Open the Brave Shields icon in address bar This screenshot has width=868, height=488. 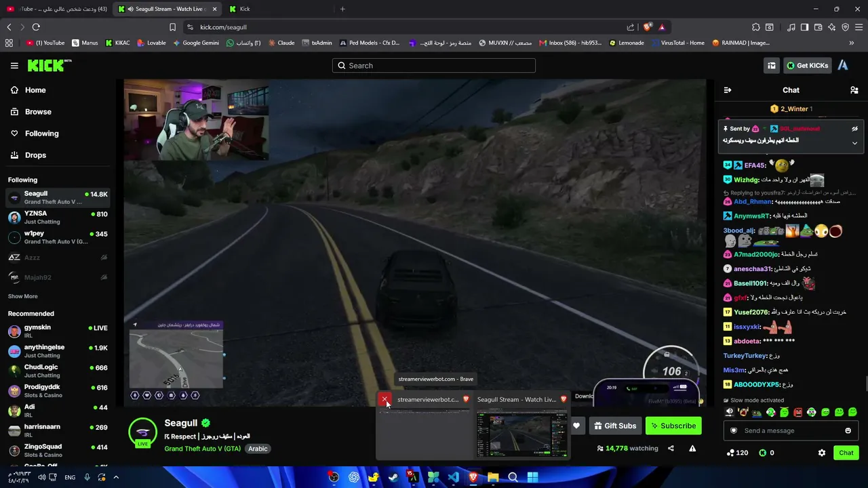tap(648, 27)
